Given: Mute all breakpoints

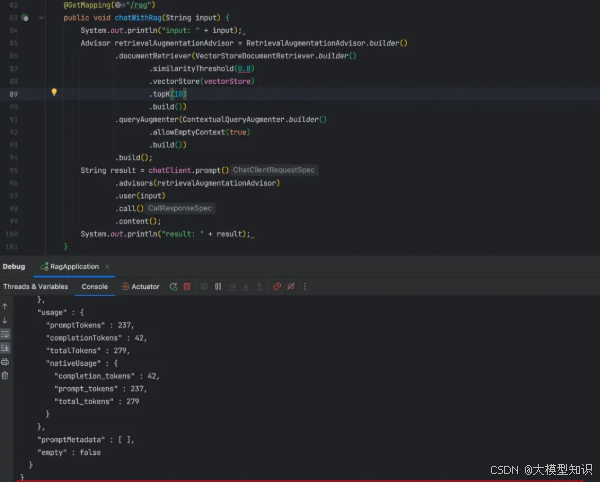Looking at the screenshot, I should (291, 287).
